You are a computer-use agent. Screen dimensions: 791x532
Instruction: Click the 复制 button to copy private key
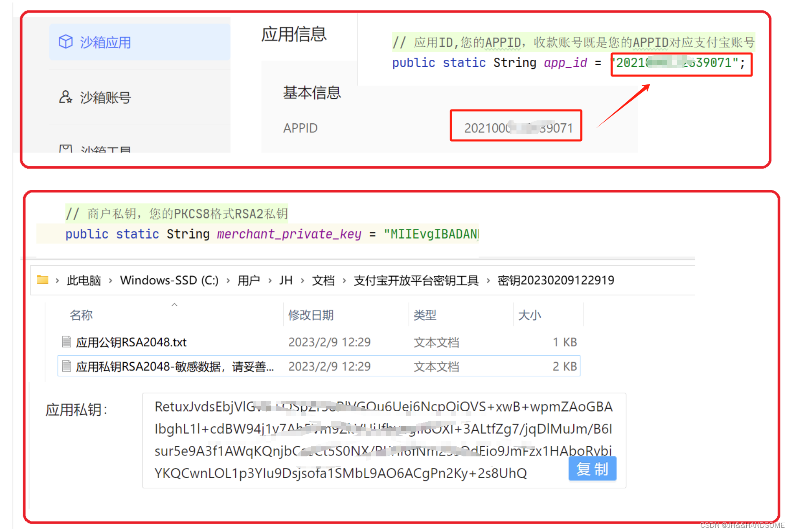(x=593, y=469)
